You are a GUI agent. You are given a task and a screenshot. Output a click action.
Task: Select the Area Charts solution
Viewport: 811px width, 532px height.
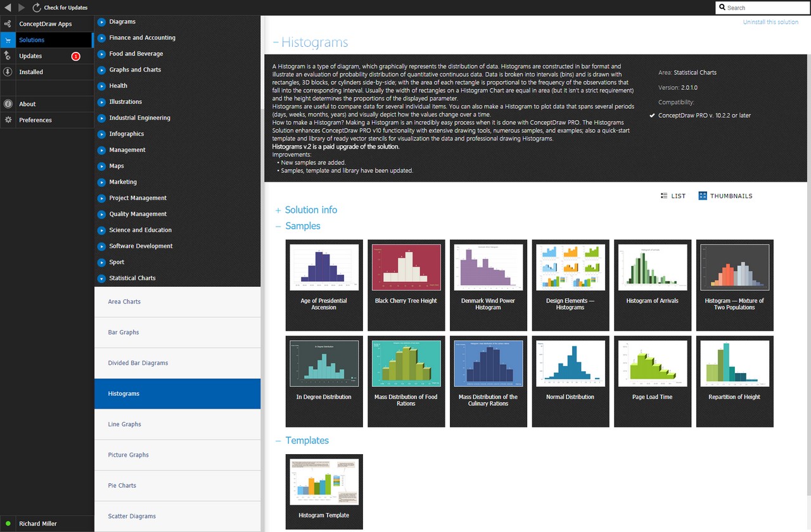coord(177,302)
